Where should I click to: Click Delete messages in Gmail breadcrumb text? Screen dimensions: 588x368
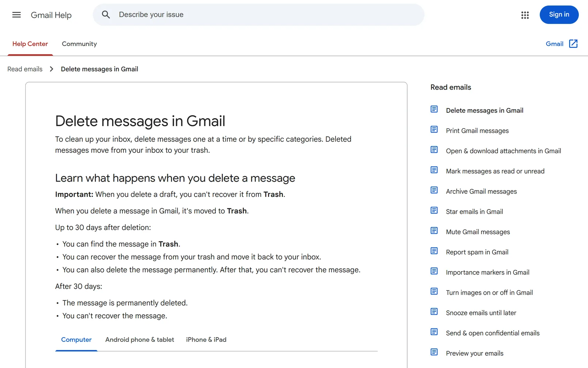pyautogui.click(x=100, y=69)
